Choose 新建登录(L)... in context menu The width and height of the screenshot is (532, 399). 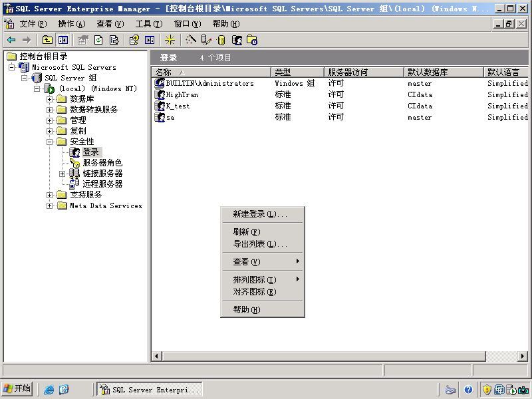(262, 214)
